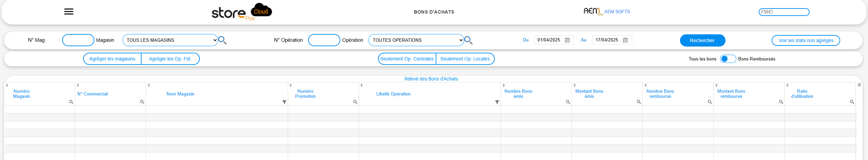868x160 pixels.
Task: Sort arrows on Nom Magasin column
Action: point(149,85)
